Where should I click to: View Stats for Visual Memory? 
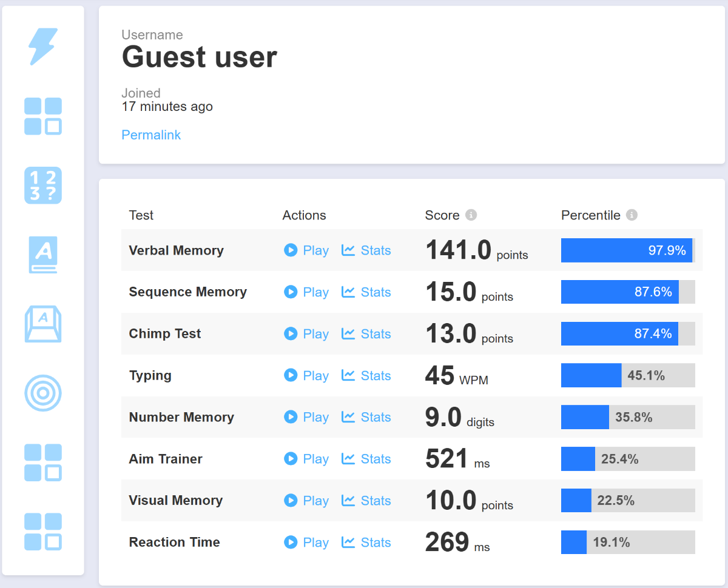pos(366,501)
